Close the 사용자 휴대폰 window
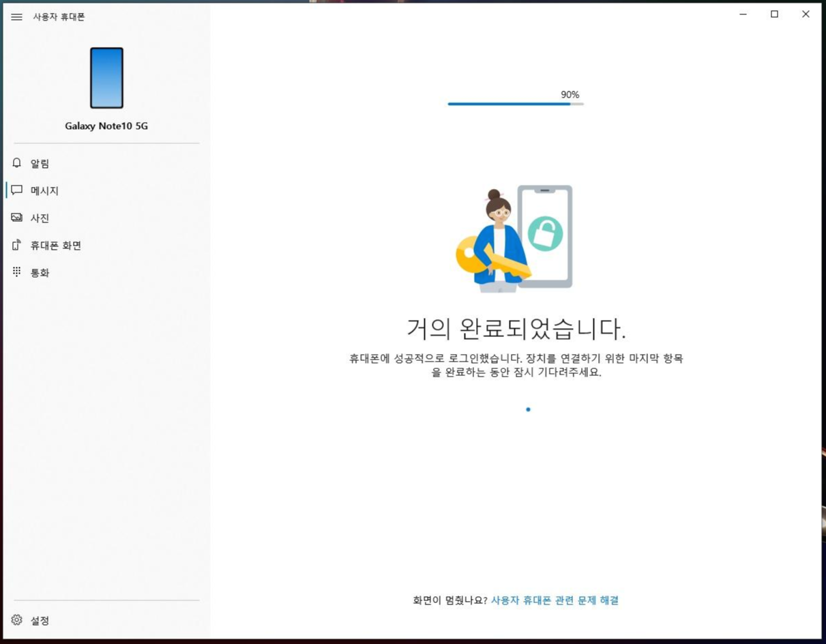Image resolution: width=826 pixels, height=644 pixels. [x=806, y=14]
